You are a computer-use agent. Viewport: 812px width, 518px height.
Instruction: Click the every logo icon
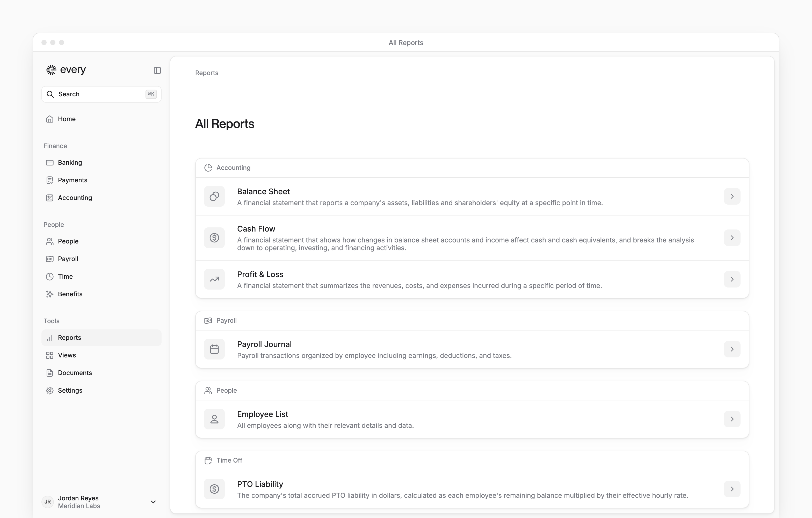[51, 70]
